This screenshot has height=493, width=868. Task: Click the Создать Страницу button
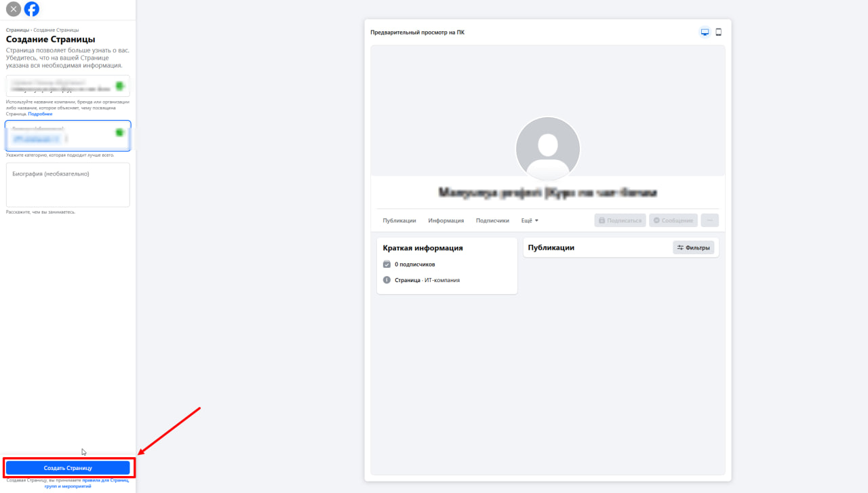tap(68, 468)
